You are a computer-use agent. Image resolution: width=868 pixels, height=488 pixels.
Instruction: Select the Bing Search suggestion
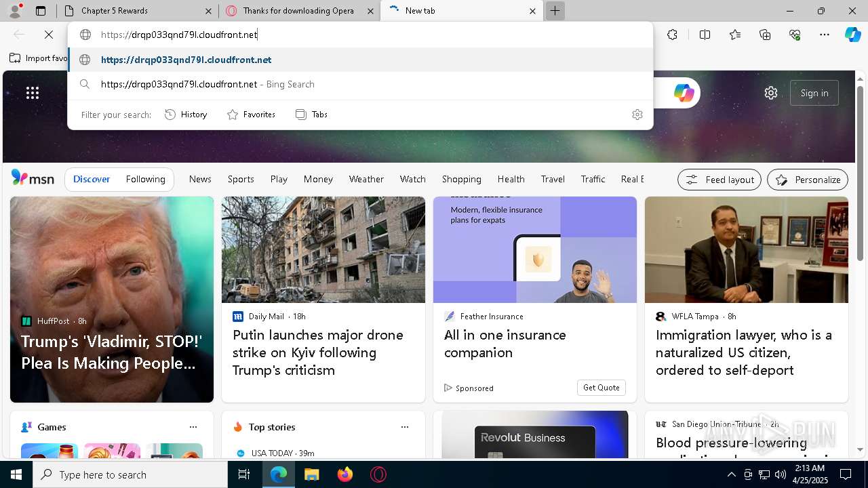pyautogui.click(x=360, y=84)
